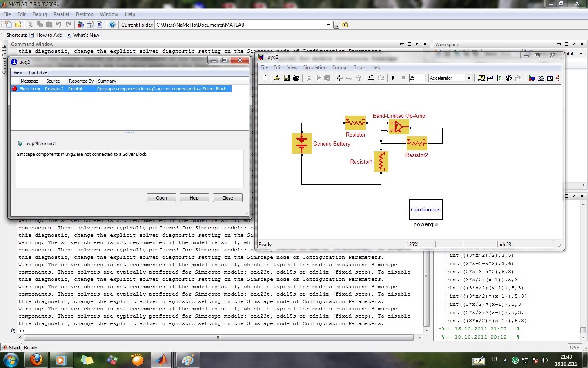
Task: Click the Command Window prompt line
Action: (x=220, y=331)
